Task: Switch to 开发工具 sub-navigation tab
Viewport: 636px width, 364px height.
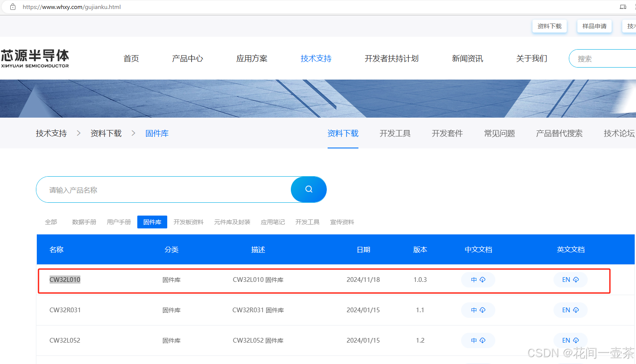Action: click(x=395, y=133)
